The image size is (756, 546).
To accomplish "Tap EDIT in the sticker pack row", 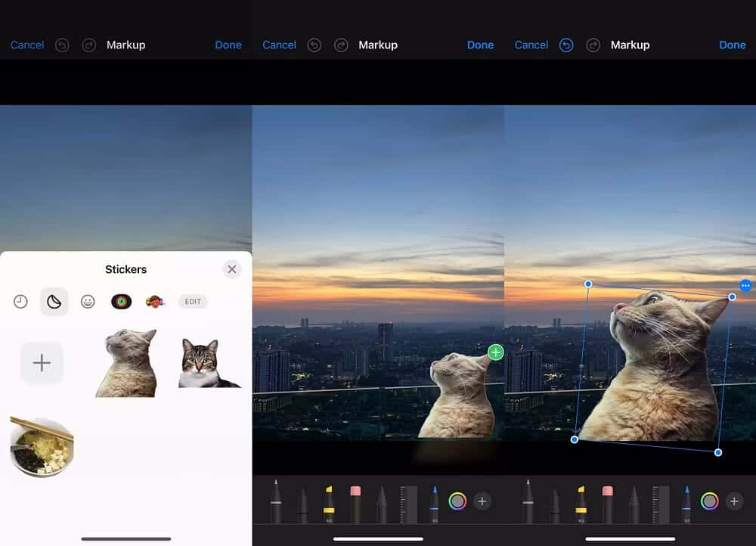I will [193, 302].
